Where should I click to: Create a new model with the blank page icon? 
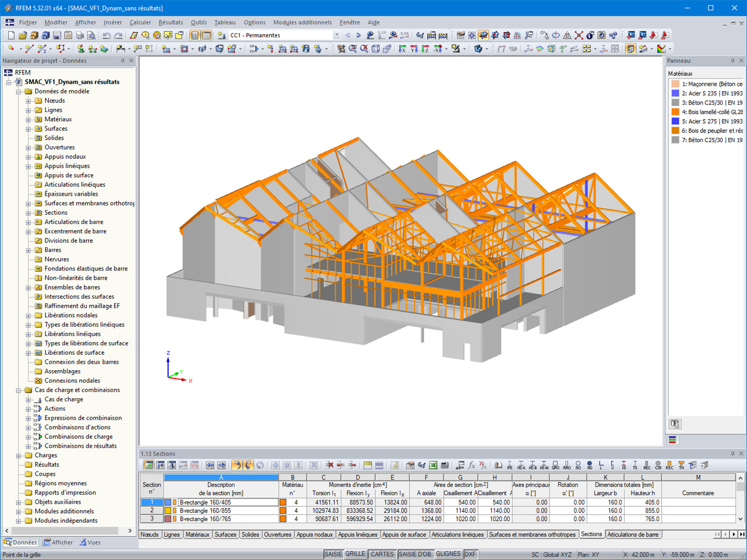11,35
